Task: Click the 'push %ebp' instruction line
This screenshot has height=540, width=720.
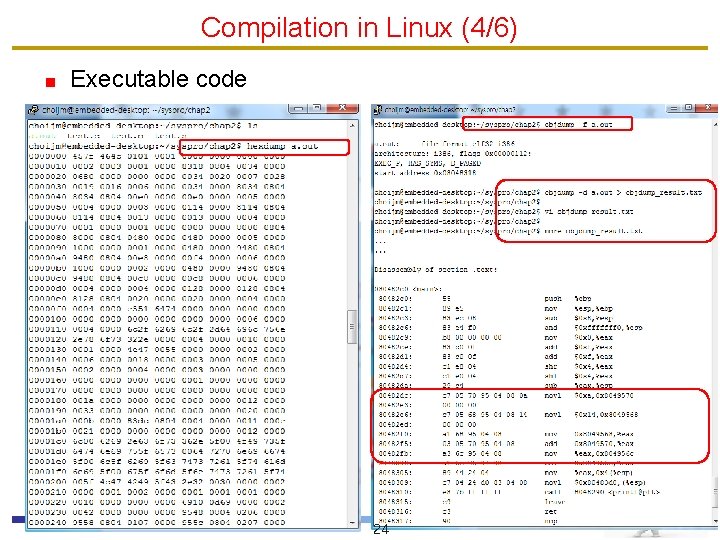Action: tap(485, 298)
